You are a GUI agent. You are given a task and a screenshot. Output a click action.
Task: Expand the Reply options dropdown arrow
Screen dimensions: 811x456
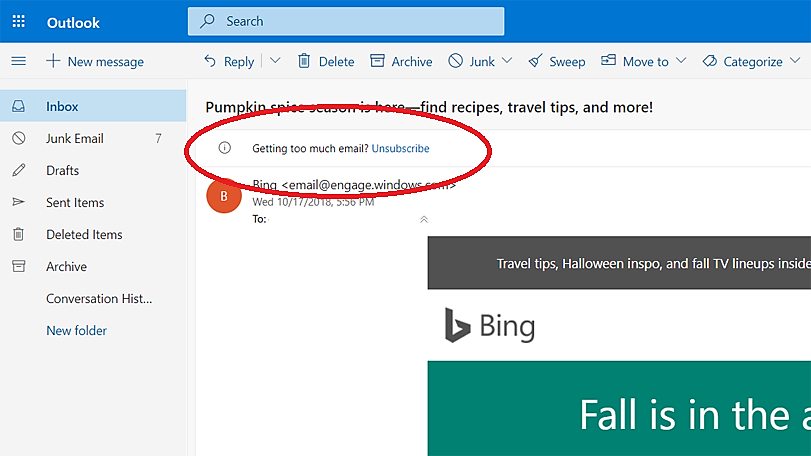pos(275,61)
